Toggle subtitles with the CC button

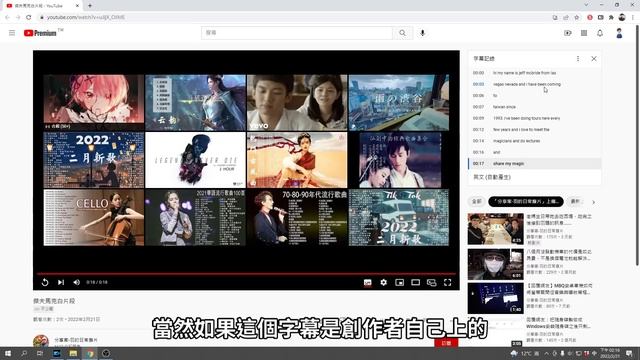pyautogui.click(x=367, y=282)
